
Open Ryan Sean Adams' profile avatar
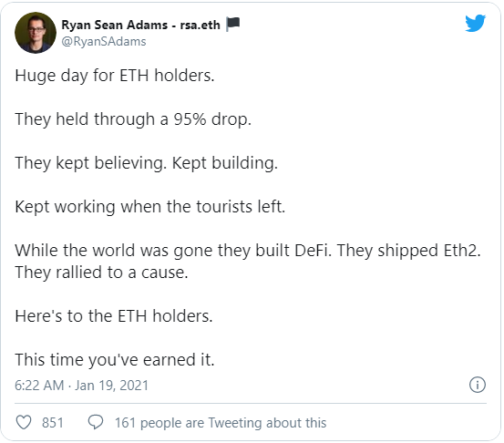click(x=36, y=33)
